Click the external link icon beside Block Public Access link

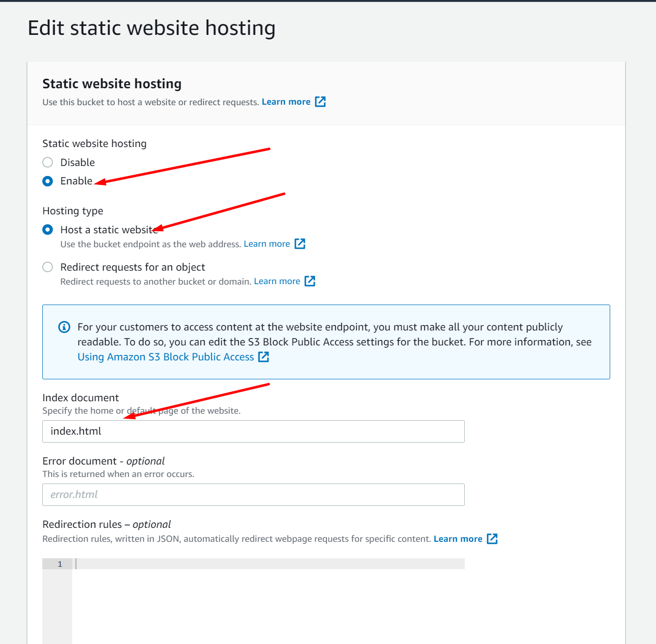point(263,357)
